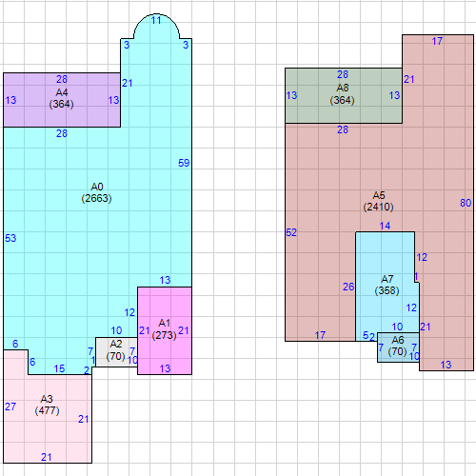Screen dimensions: 476x476
Task: Click the 52 dimension on A5's left wall
Action: 291,232
